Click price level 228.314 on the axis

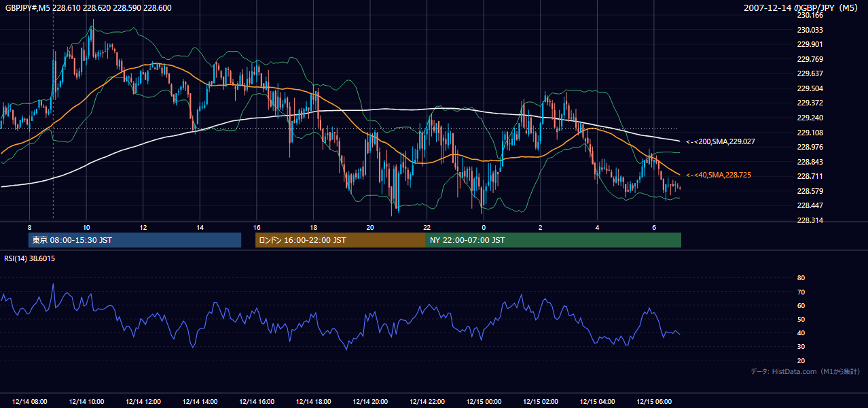[810, 220]
